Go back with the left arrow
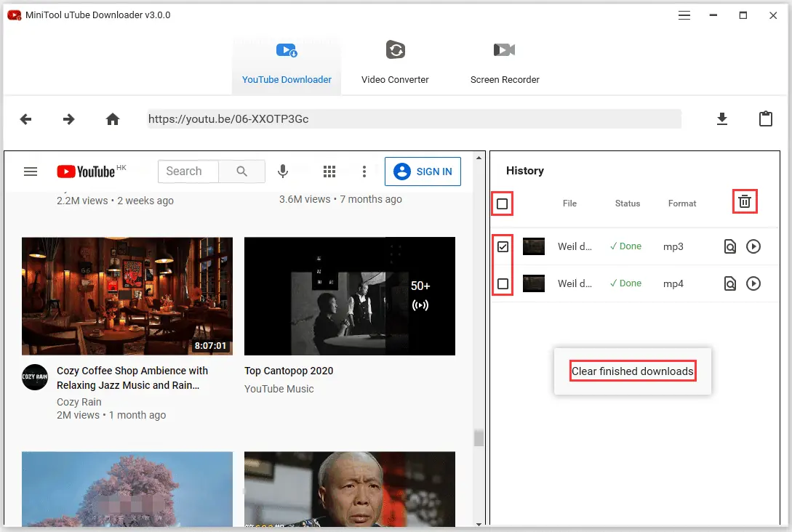 pos(25,119)
